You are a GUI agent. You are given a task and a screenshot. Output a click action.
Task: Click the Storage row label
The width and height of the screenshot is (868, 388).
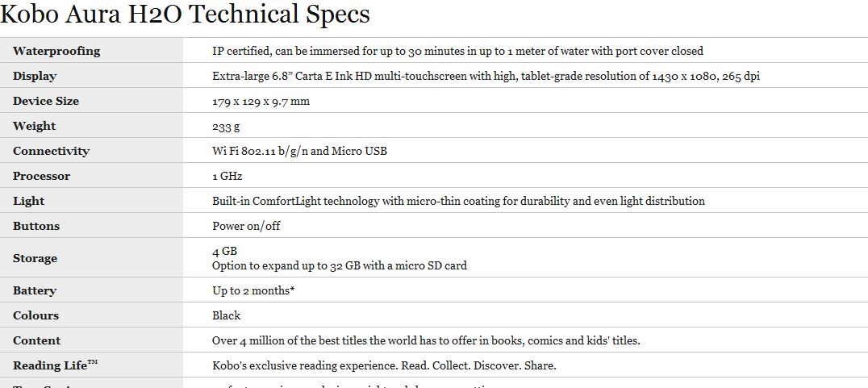(35, 258)
